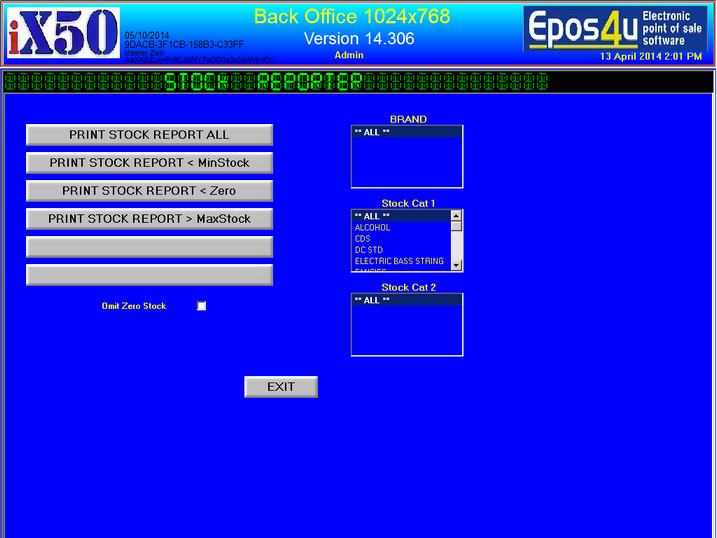Select CDS in Stock Cat 1 list
Viewport: 717px width, 538px height.
pyautogui.click(x=401, y=239)
